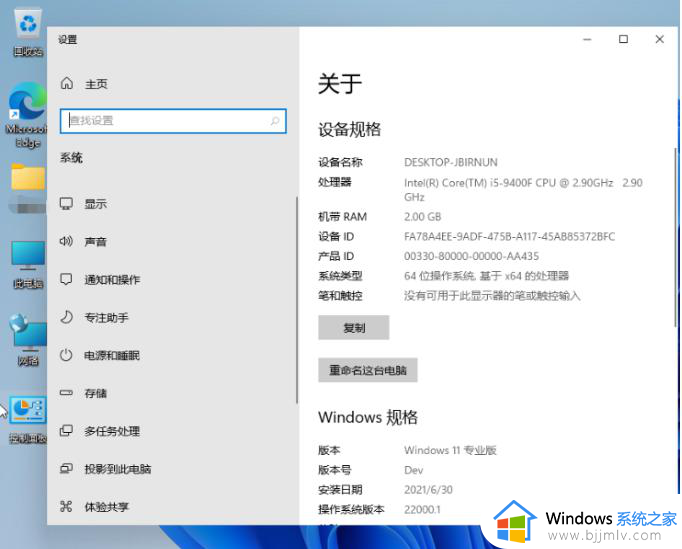Click the 设备规格 section heading
This screenshot has width=682, height=549.
click(349, 129)
